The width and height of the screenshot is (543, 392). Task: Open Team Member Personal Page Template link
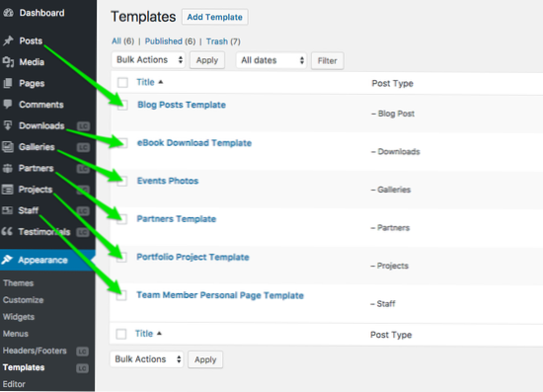[220, 295]
